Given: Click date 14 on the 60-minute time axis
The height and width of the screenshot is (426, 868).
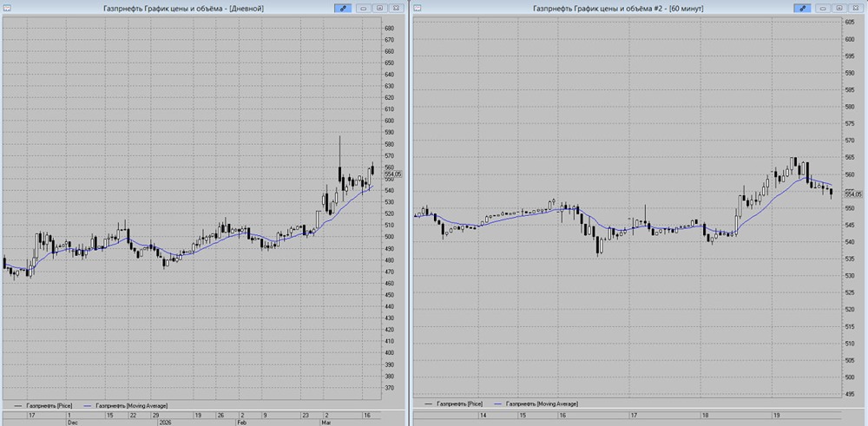Looking at the screenshot, I should (x=483, y=415).
